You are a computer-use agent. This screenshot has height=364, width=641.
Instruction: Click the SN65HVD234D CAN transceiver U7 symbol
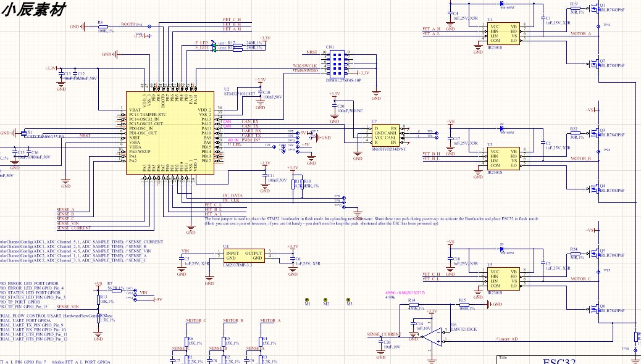point(385,135)
